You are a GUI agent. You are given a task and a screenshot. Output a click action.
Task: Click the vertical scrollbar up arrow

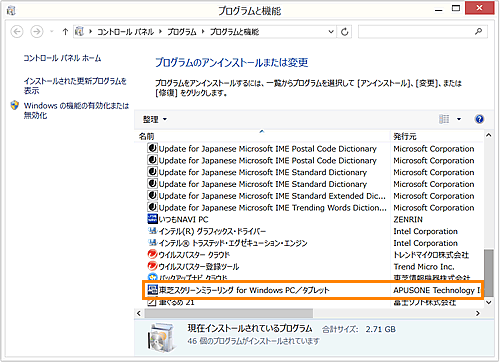click(x=489, y=135)
